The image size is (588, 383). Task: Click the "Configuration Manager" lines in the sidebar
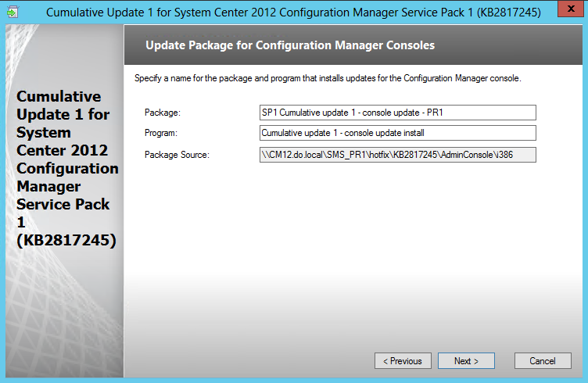(67, 177)
